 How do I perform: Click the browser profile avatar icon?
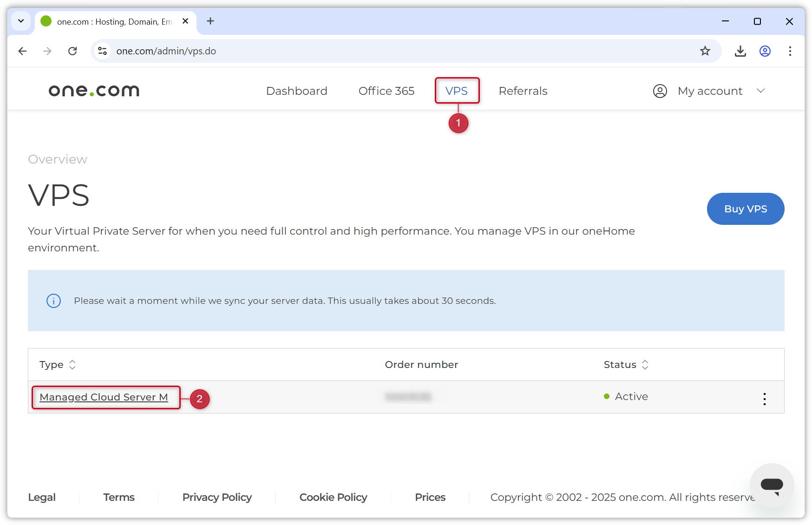click(765, 51)
